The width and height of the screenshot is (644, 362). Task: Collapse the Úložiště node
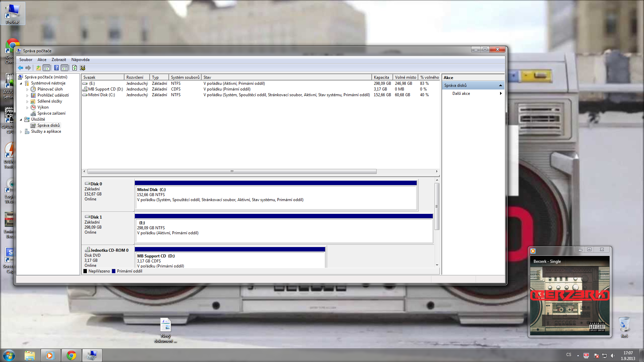click(x=21, y=120)
